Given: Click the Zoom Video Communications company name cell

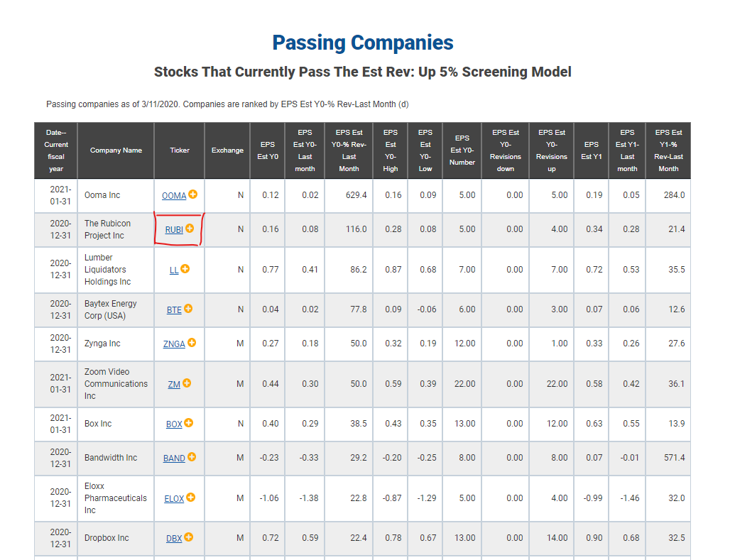Looking at the screenshot, I should [x=116, y=384].
